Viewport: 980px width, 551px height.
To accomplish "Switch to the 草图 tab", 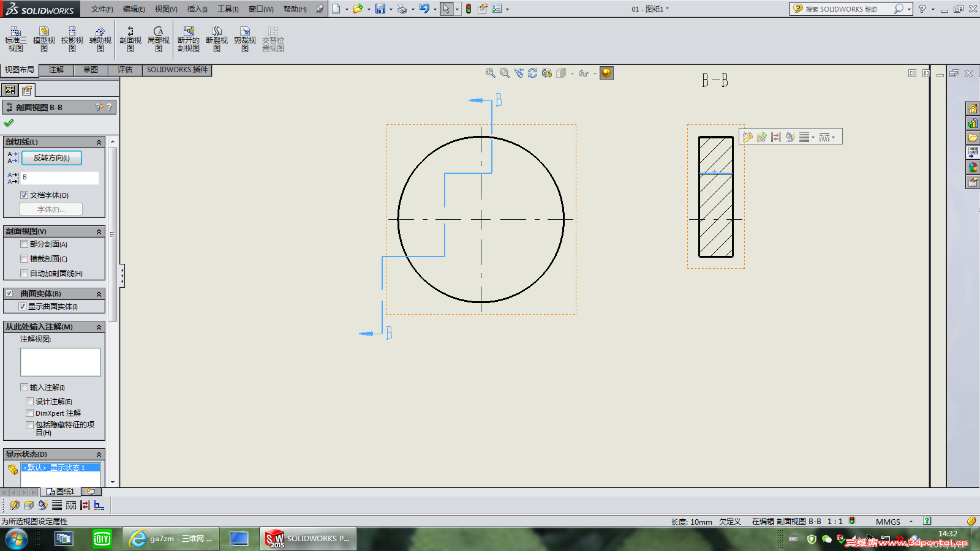I will click(91, 70).
